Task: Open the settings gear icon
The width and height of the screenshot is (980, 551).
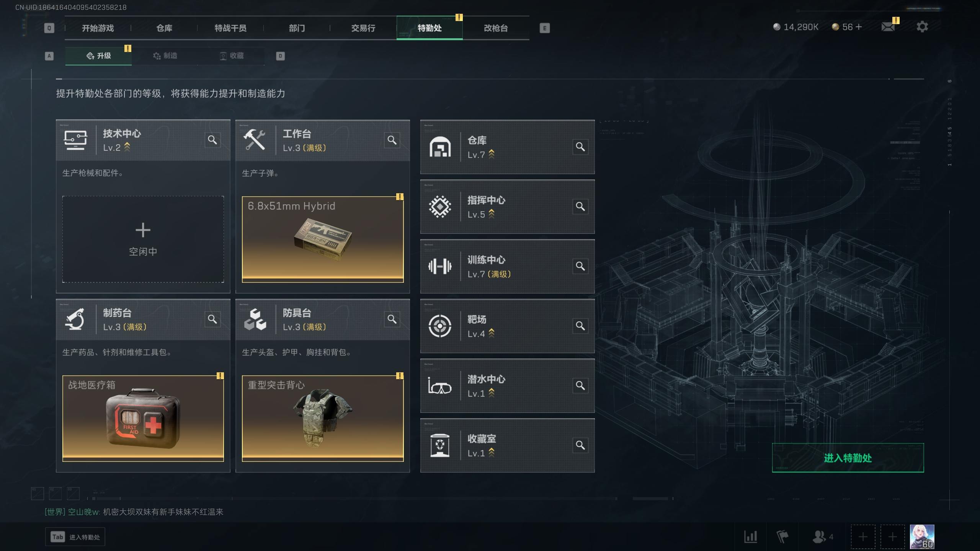Action: pos(922,27)
